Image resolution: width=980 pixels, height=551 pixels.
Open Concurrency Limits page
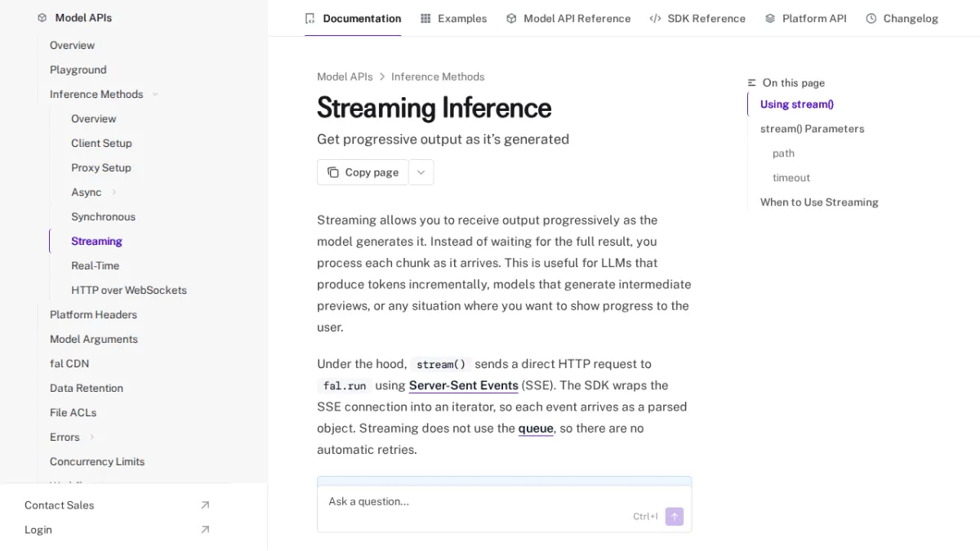point(97,461)
